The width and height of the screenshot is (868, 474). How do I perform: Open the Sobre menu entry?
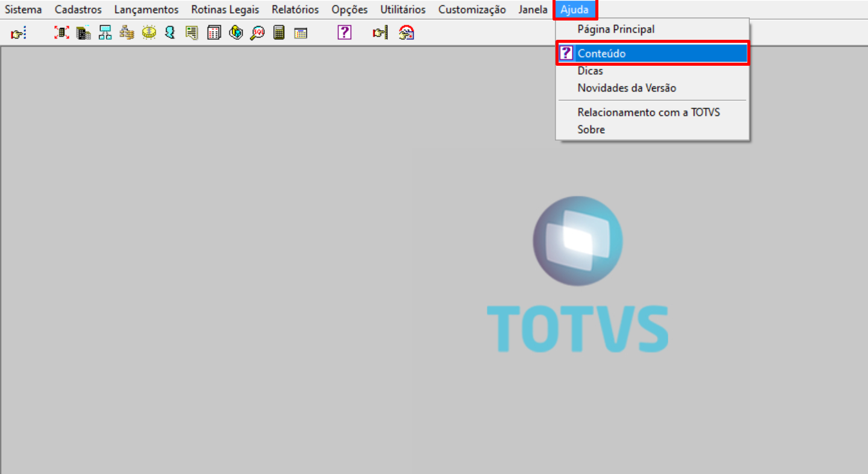[652, 130]
